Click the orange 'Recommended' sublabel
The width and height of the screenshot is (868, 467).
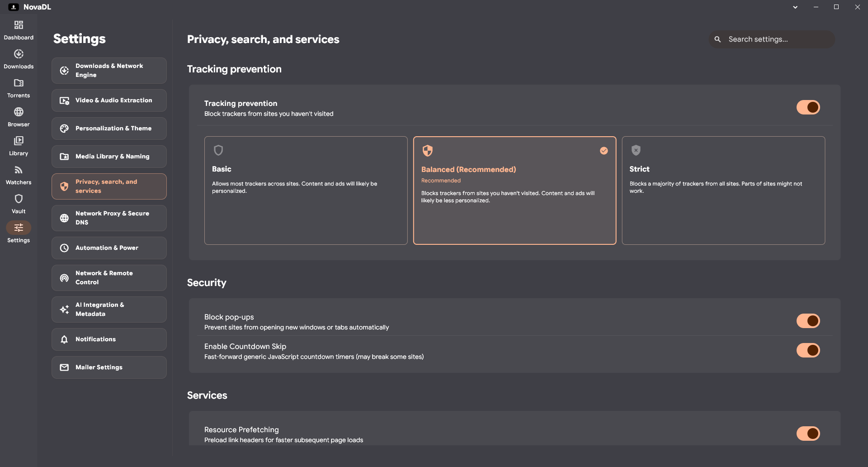click(441, 181)
